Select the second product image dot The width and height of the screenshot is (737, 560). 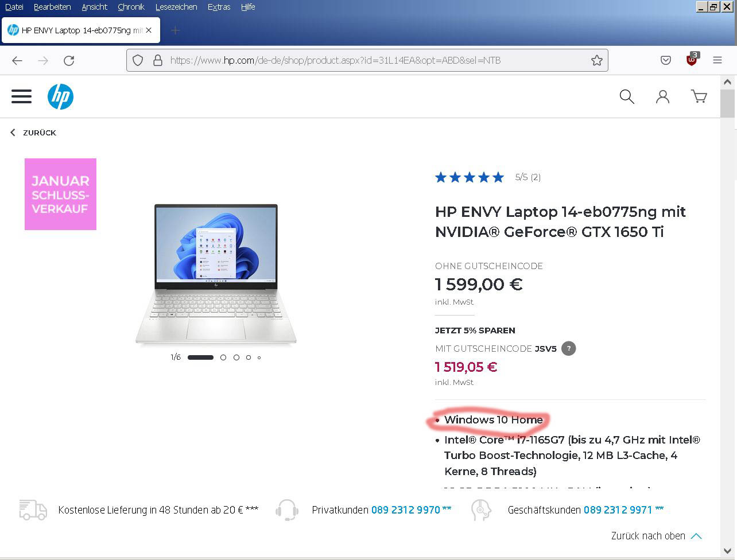(223, 357)
